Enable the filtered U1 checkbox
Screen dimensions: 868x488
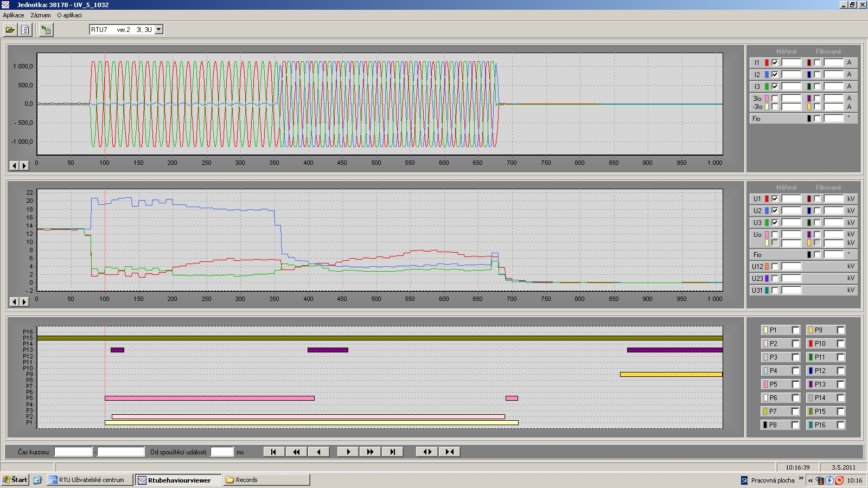click(x=817, y=199)
